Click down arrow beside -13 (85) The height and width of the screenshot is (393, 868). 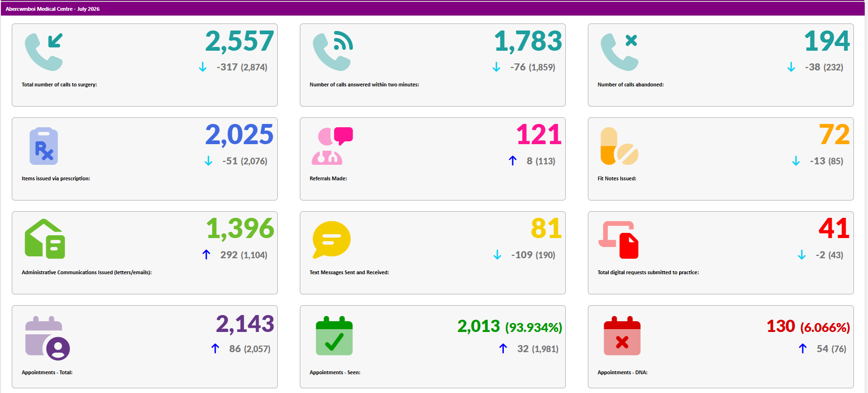pos(796,161)
